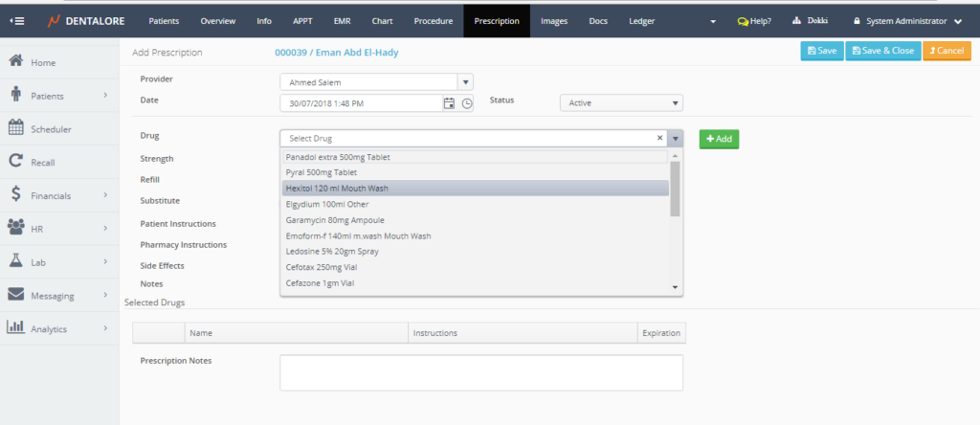
Task: Click the Save & Close button
Action: click(881, 51)
